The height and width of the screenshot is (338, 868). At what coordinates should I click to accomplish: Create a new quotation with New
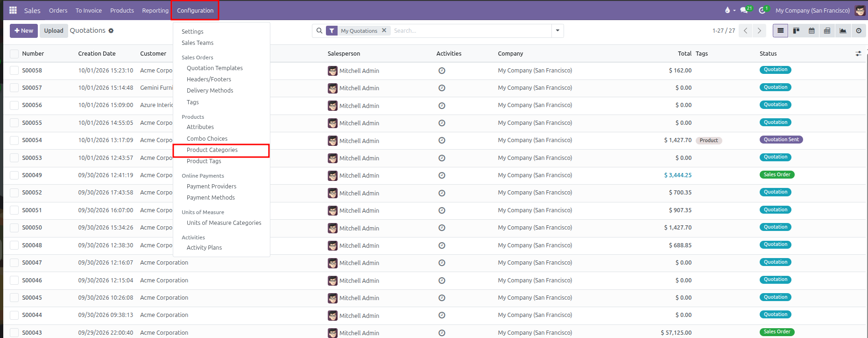pos(24,31)
